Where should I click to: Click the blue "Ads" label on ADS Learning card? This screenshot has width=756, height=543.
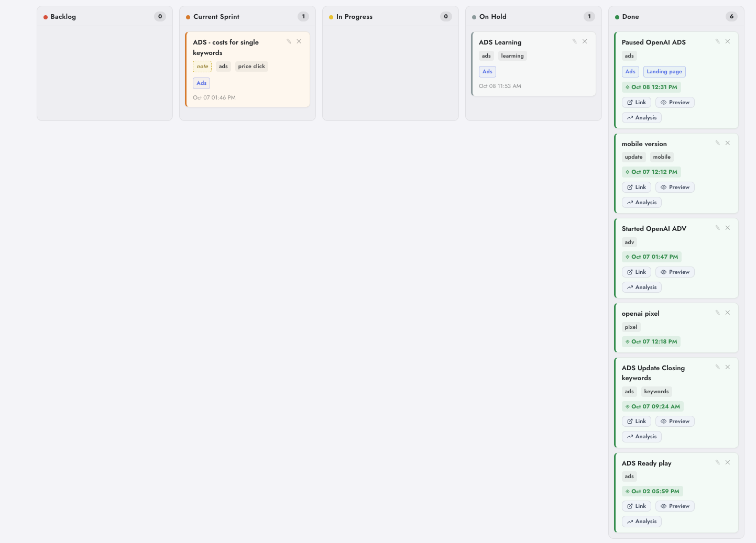(487, 72)
